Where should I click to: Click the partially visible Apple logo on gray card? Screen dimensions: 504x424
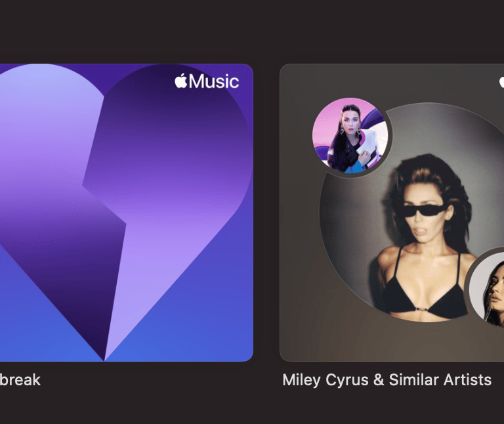(x=501, y=81)
